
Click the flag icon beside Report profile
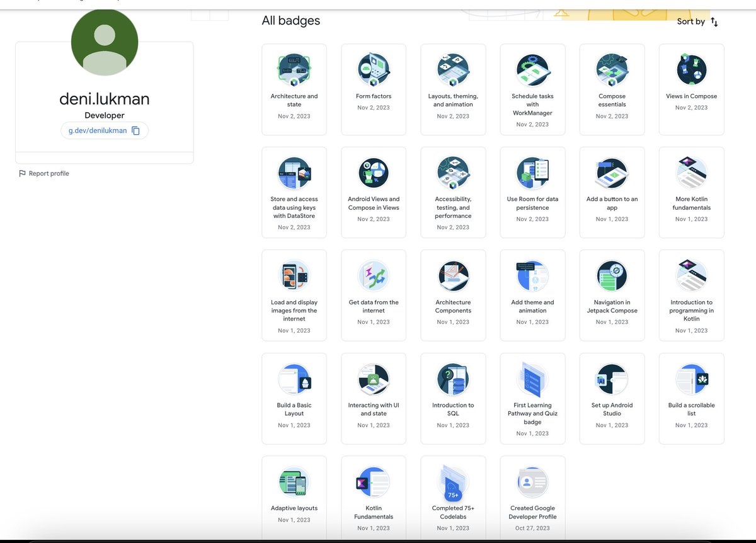[x=22, y=173]
